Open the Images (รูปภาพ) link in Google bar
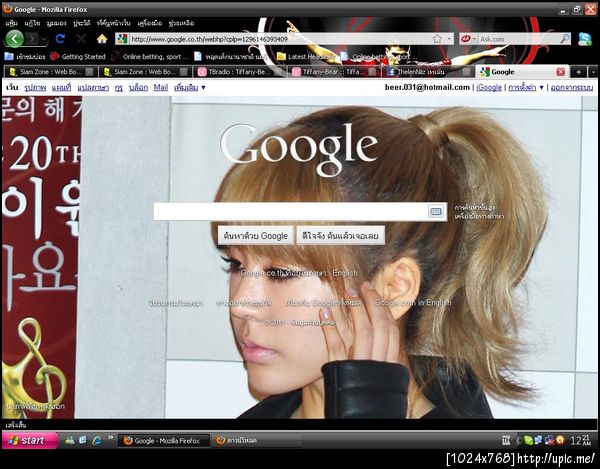The image size is (600, 469). click(35, 88)
